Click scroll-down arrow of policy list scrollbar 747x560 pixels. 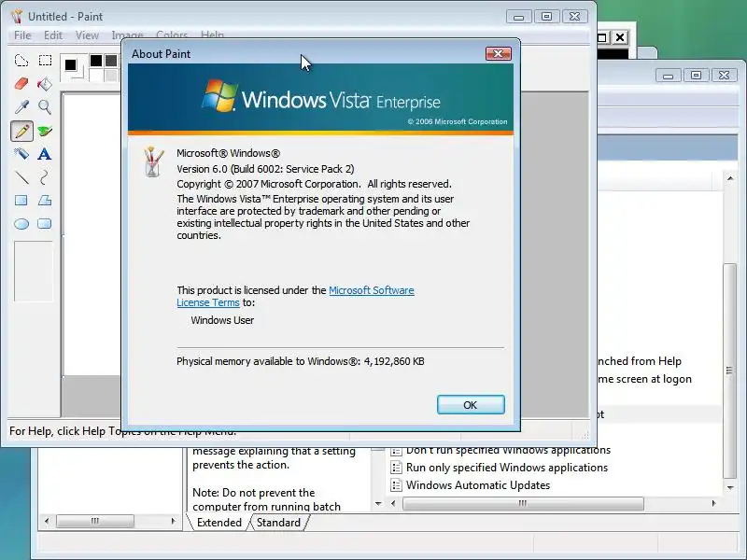pyautogui.click(x=730, y=487)
